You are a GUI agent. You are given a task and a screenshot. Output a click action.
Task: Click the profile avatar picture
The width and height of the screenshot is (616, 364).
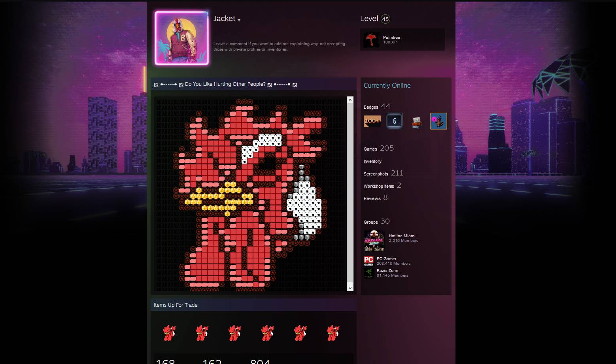tap(181, 38)
